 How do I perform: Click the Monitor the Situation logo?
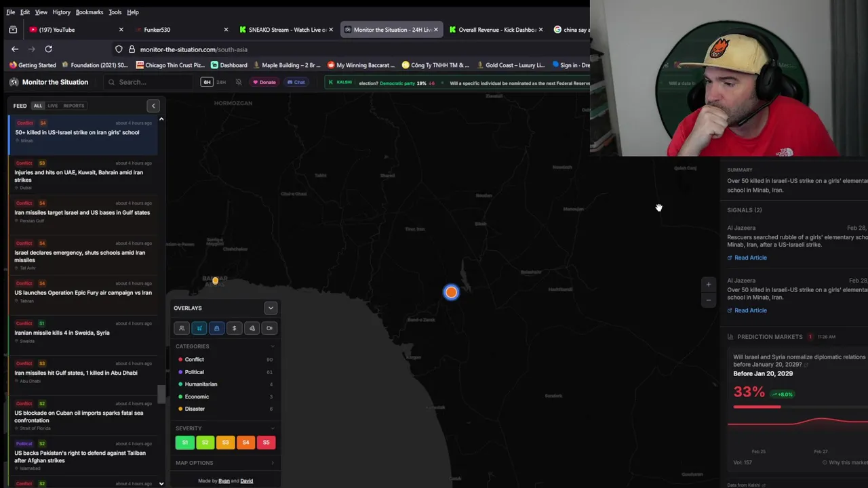pos(49,82)
